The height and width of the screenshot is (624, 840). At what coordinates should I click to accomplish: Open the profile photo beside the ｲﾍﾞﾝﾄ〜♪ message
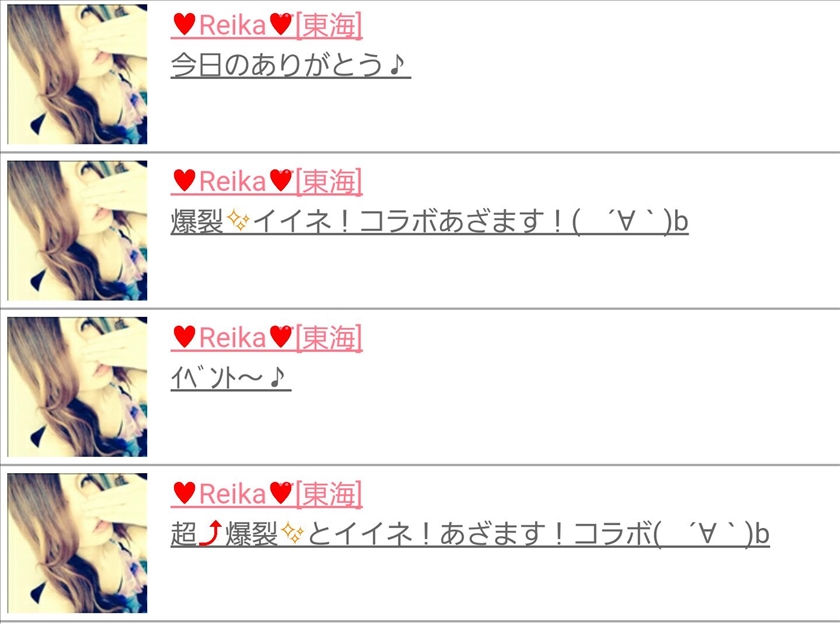point(77,387)
